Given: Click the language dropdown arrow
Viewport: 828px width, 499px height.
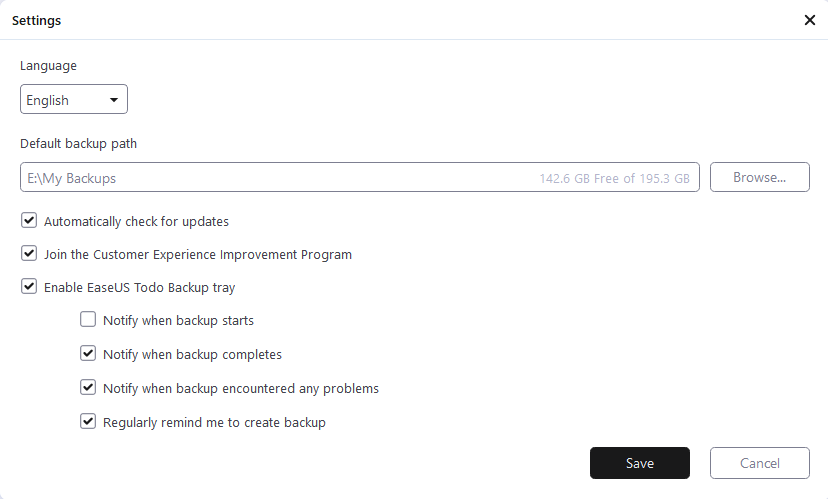Looking at the screenshot, I should pos(114,100).
